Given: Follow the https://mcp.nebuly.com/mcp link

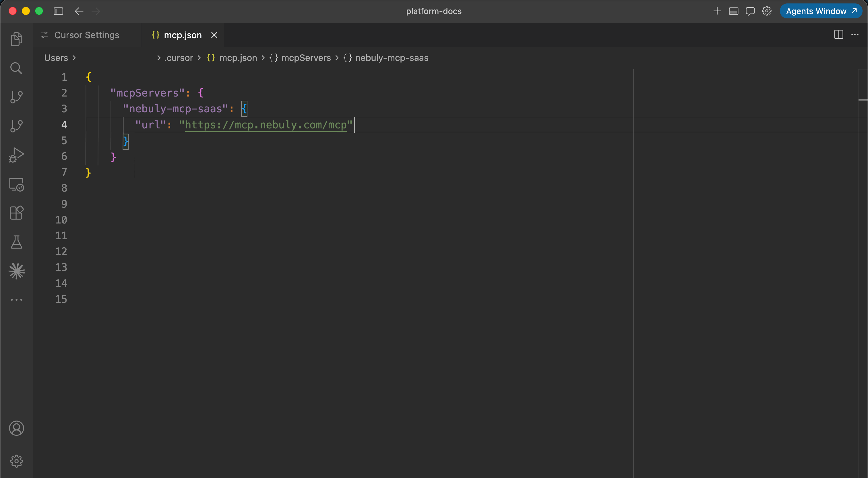Looking at the screenshot, I should pos(266,125).
